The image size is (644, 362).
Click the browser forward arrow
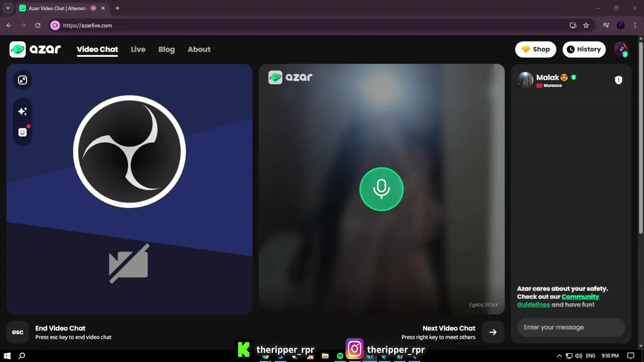pos(23,25)
